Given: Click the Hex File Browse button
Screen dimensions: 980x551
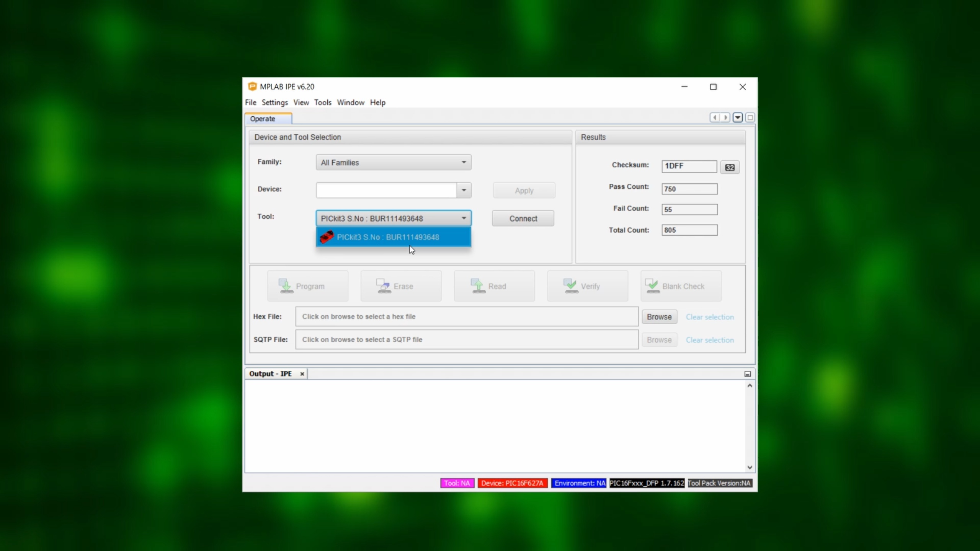Looking at the screenshot, I should coord(659,317).
